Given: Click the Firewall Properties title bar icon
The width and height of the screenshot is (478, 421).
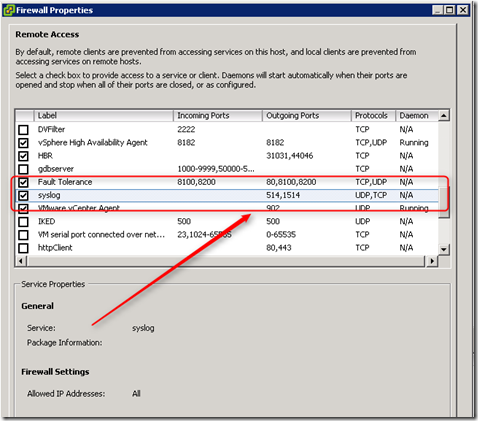Looking at the screenshot, I should pos(9,10).
